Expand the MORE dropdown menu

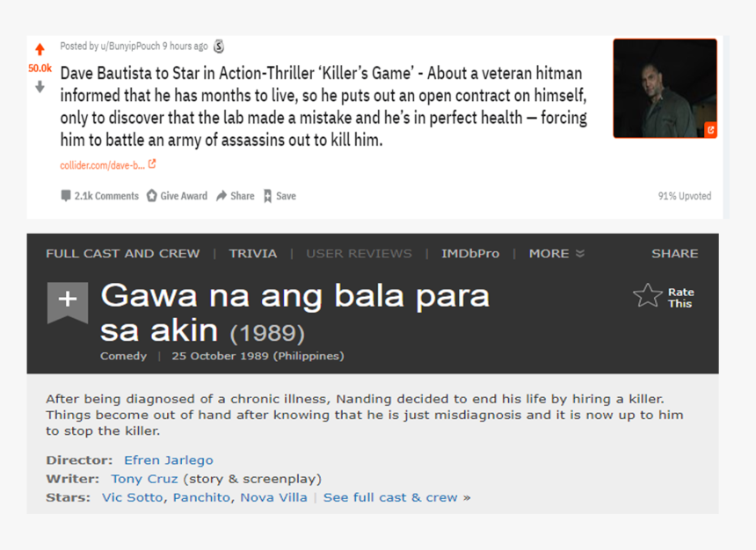556,254
